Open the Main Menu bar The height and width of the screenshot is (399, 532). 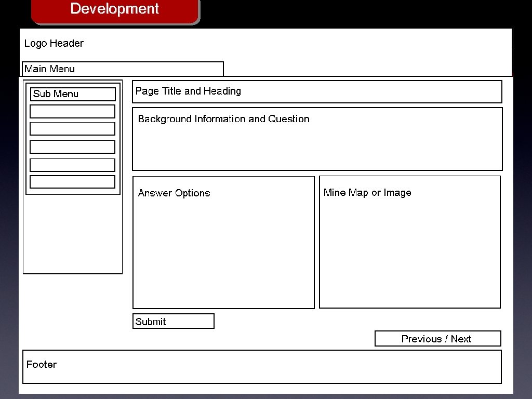pos(123,69)
